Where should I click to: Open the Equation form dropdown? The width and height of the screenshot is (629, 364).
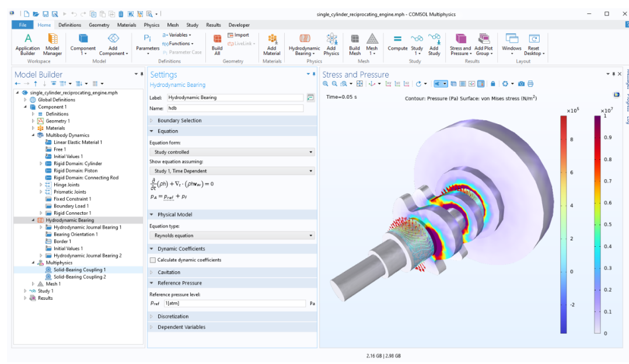(232, 152)
